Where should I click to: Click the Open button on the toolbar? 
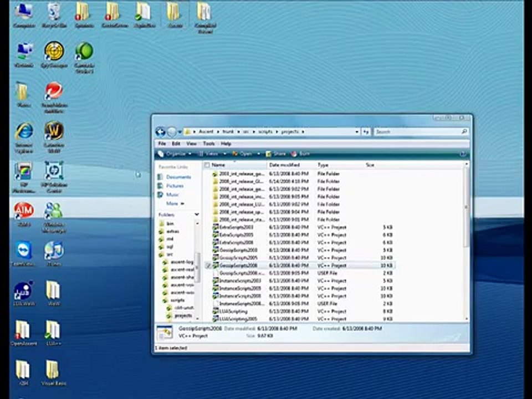coord(242,154)
